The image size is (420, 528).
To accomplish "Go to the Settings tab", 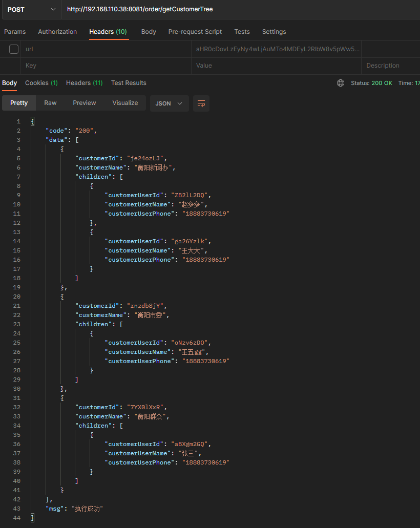I will [274, 32].
